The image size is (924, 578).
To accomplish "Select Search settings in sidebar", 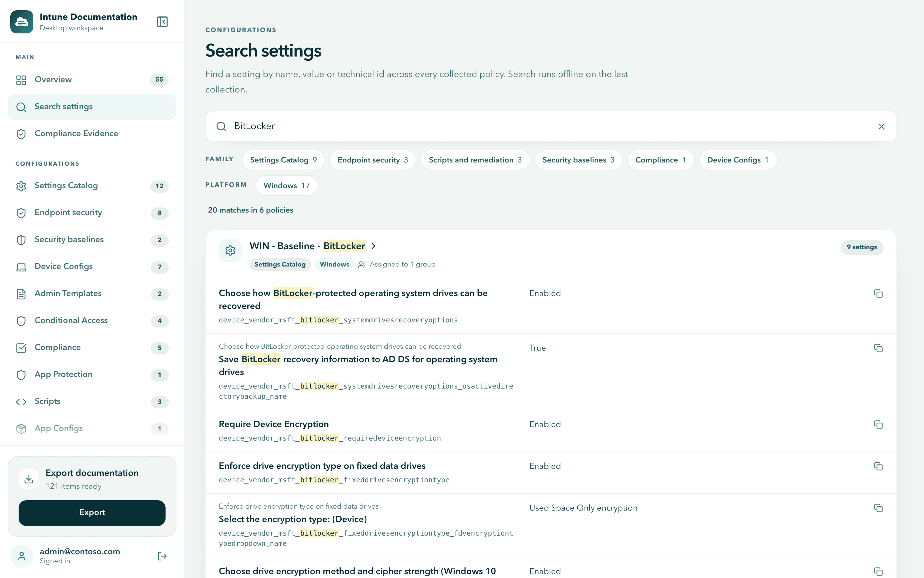I will tap(92, 107).
